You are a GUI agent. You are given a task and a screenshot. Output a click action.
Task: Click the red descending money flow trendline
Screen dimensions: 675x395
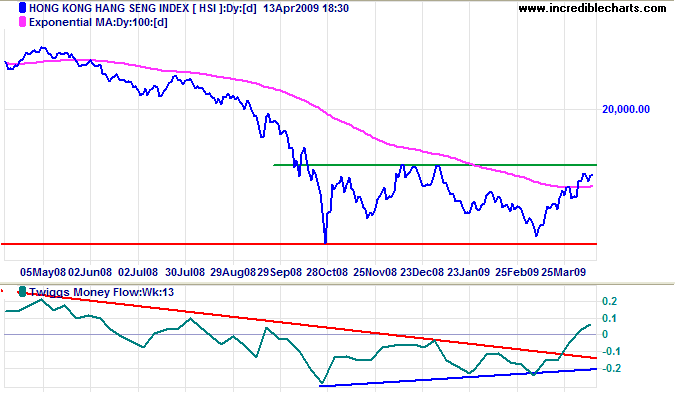coord(308,325)
